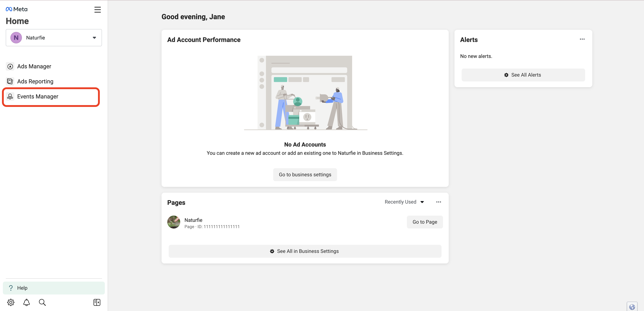Click gear icon in See All Alerts

(506, 75)
